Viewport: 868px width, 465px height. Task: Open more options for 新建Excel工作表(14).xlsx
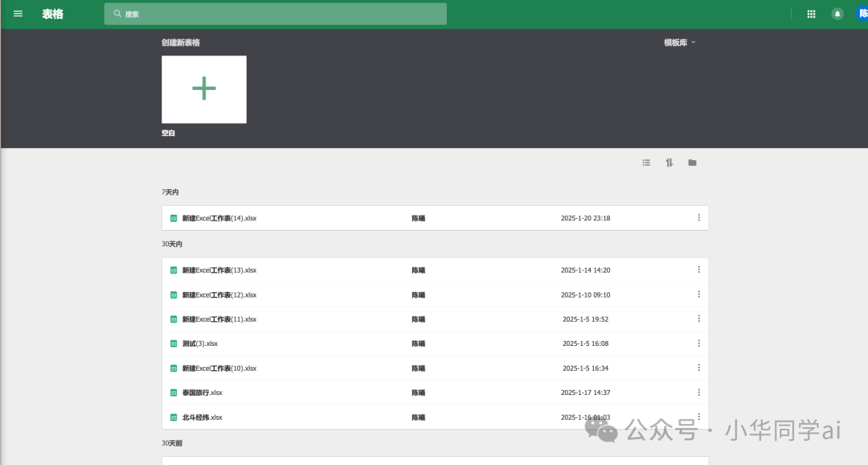[698, 218]
